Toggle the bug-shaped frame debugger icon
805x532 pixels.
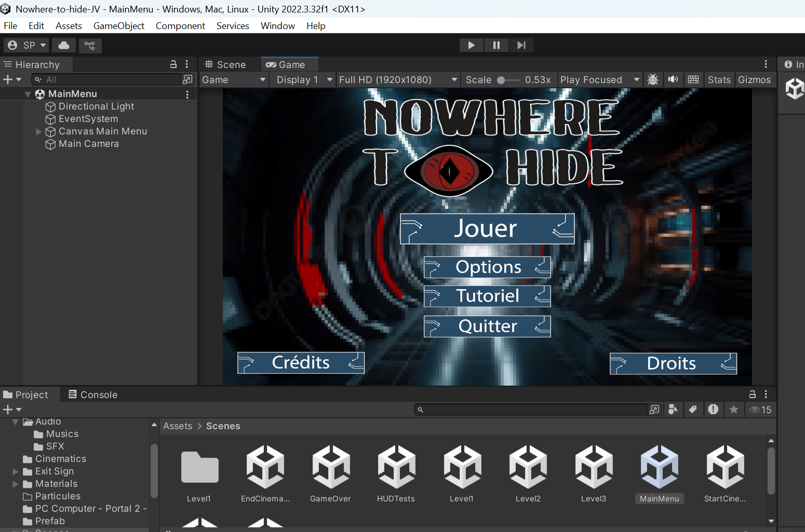click(653, 79)
